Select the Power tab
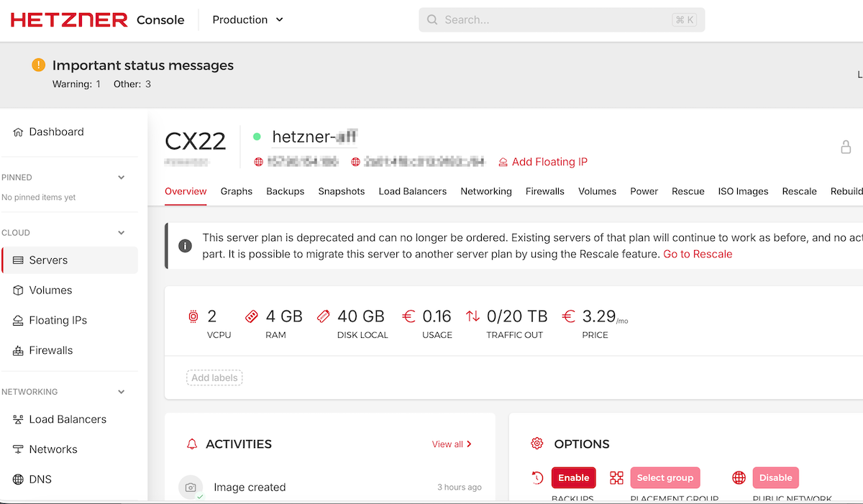The width and height of the screenshot is (863, 504). coord(644,191)
